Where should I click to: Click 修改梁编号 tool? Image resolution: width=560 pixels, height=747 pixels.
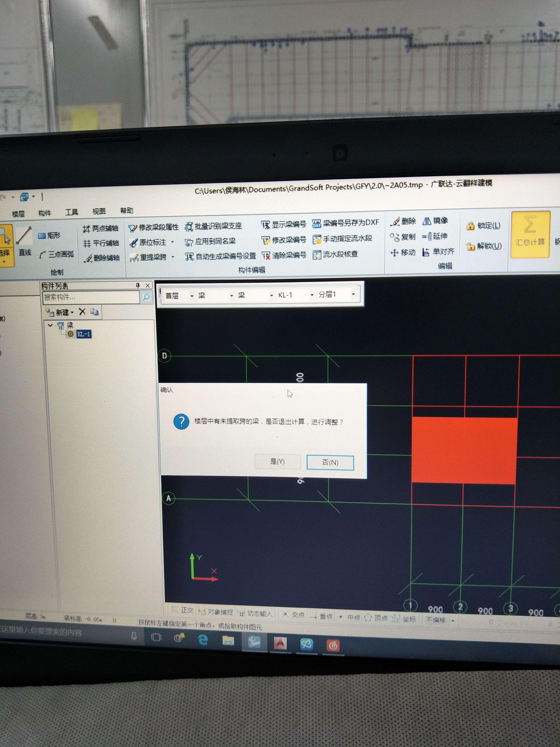[284, 240]
